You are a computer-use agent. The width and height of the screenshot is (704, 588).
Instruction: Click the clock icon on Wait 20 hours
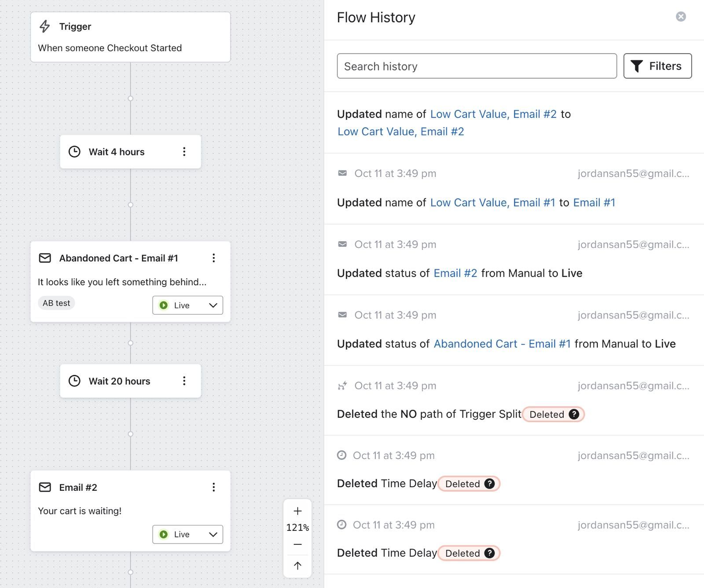point(75,381)
